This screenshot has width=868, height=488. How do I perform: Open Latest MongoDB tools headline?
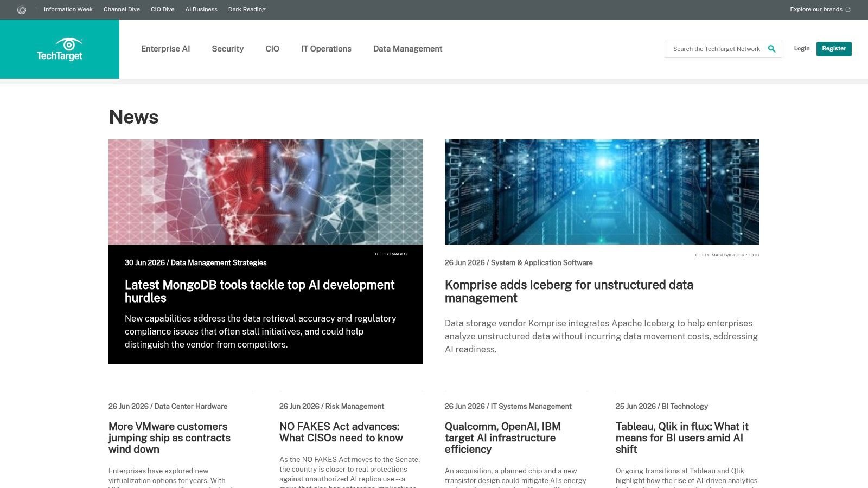(x=260, y=291)
